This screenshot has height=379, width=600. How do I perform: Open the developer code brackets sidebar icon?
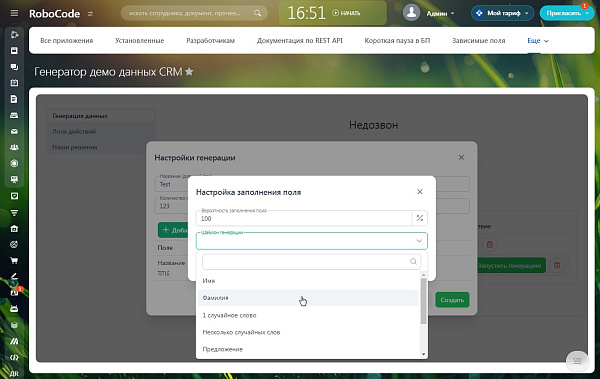pos(14,358)
